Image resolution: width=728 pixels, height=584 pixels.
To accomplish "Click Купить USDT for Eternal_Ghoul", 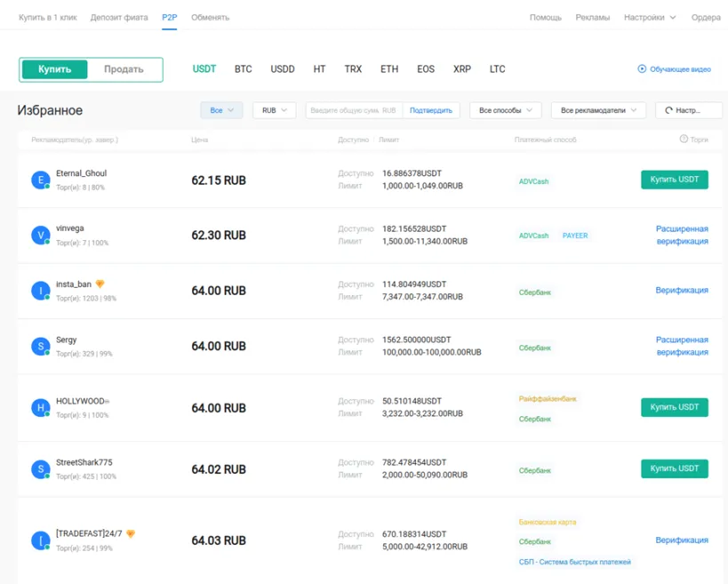I will point(674,179).
